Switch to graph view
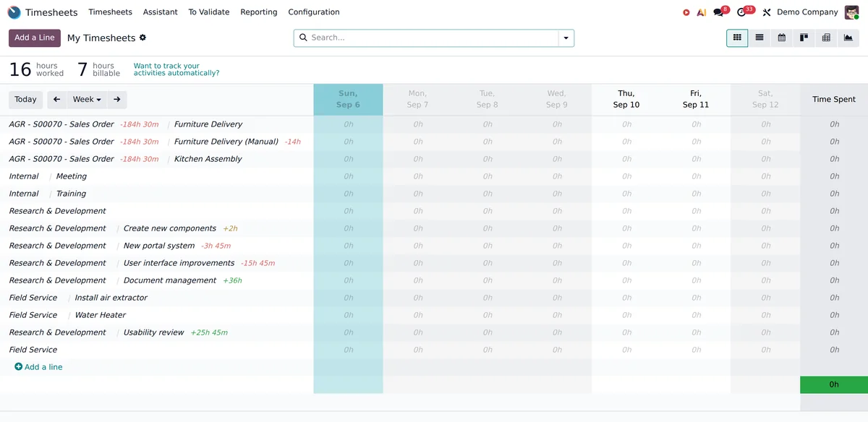 click(x=848, y=38)
